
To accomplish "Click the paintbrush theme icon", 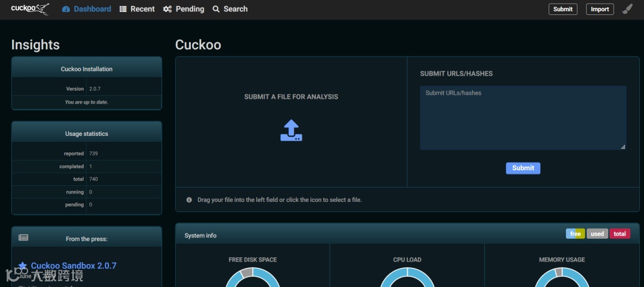I will [627, 9].
